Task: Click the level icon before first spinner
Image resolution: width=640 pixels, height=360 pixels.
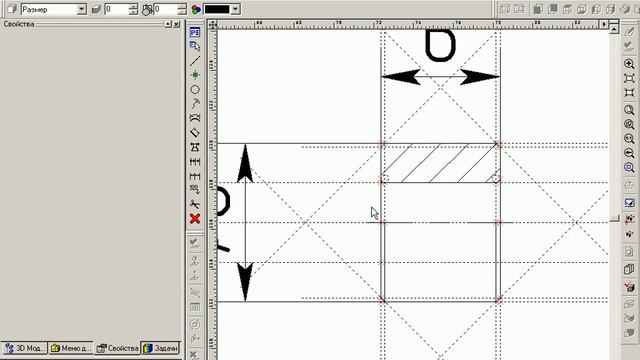Action: (96, 9)
